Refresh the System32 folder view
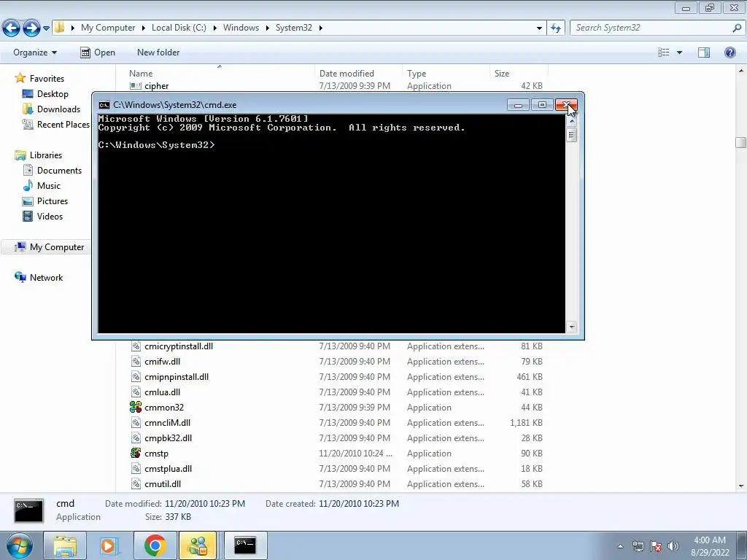Image resolution: width=747 pixels, height=560 pixels. (556, 28)
